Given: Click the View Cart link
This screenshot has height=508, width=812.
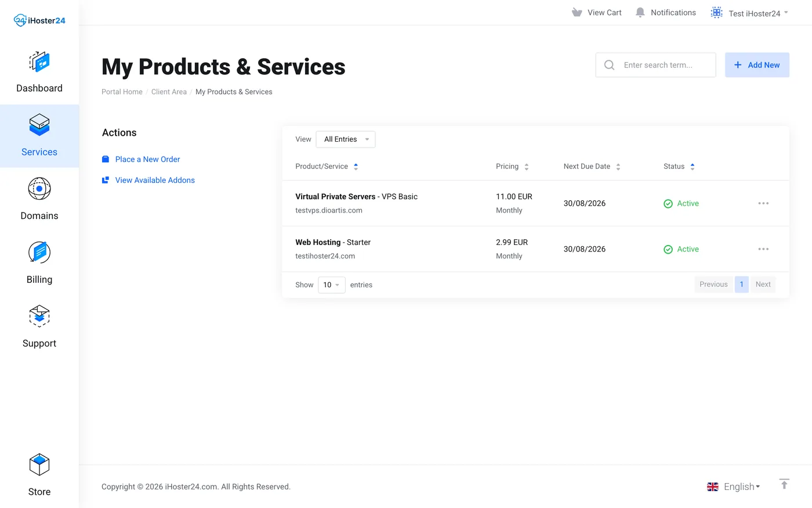Looking at the screenshot, I should pos(604,12).
